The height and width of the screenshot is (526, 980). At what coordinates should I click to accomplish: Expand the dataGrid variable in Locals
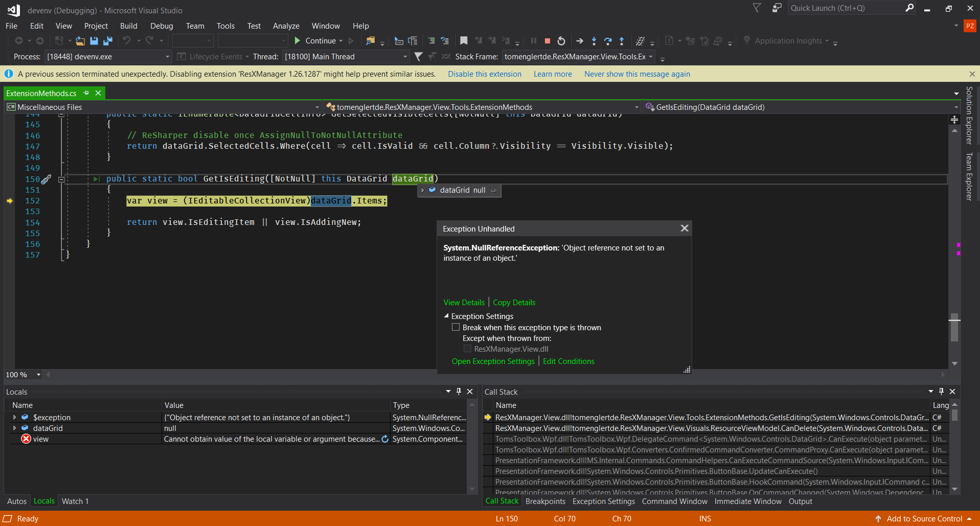(14, 428)
